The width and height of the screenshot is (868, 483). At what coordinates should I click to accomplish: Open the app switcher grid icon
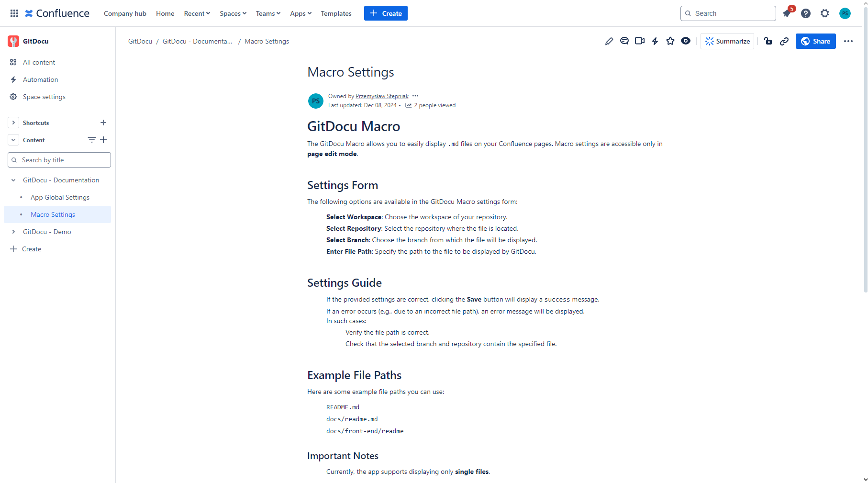[14, 13]
